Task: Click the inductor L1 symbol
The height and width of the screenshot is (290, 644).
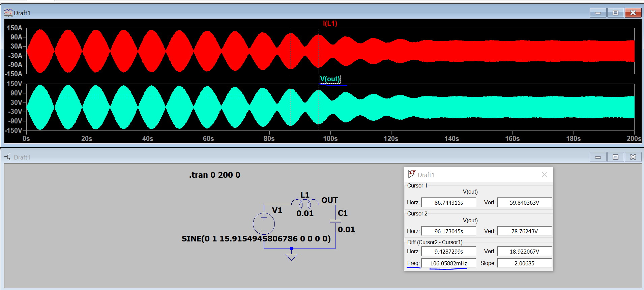Action: [x=305, y=203]
